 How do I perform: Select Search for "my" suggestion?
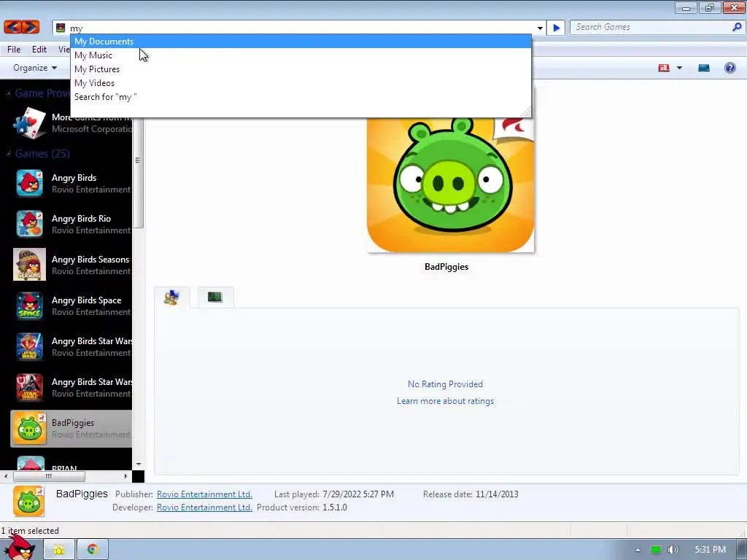point(301,97)
